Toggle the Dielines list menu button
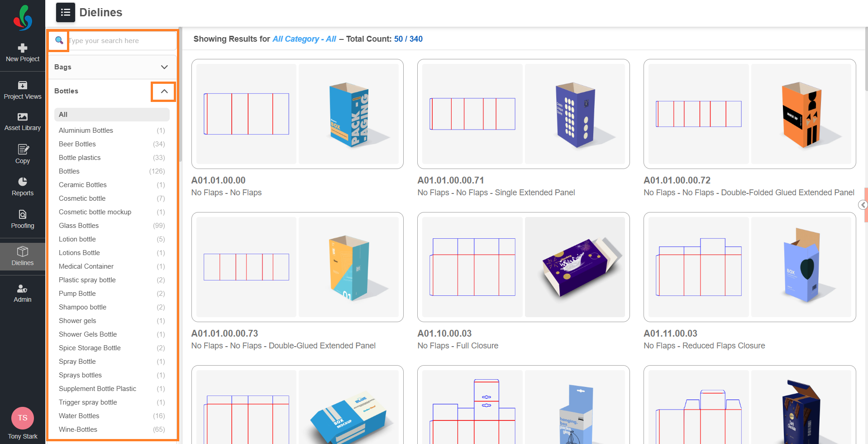The width and height of the screenshot is (868, 444). pos(66,13)
